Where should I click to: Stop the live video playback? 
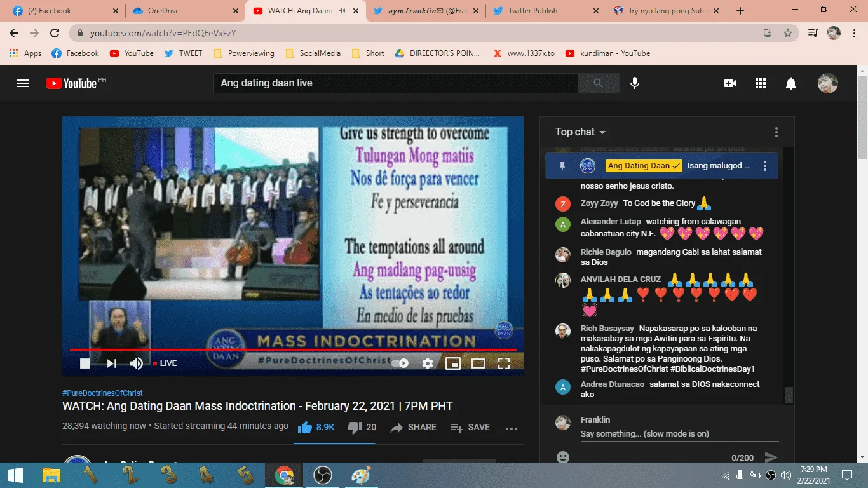[x=85, y=363]
